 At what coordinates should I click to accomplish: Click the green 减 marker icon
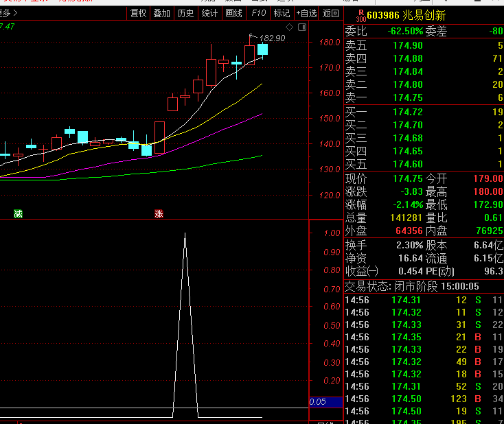click(18, 213)
